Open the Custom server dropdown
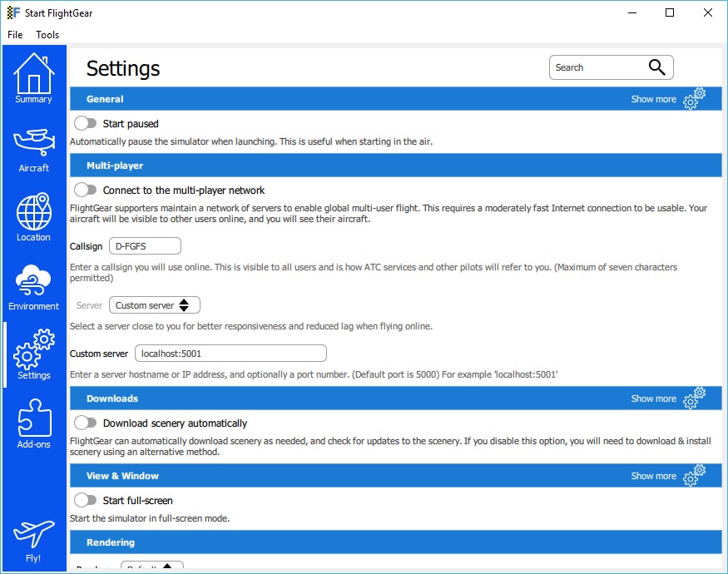The width and height of the screenshot is (728, 574). click(x=155, y=305)
